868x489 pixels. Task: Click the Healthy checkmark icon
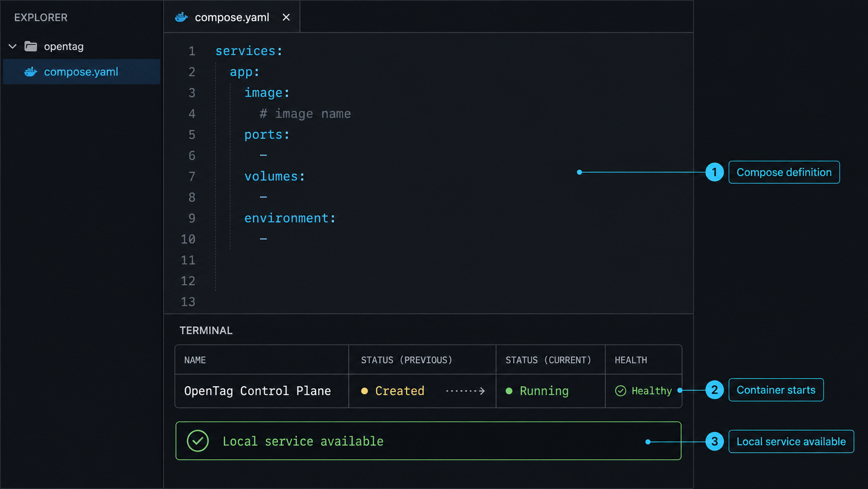tap(620, 391)
